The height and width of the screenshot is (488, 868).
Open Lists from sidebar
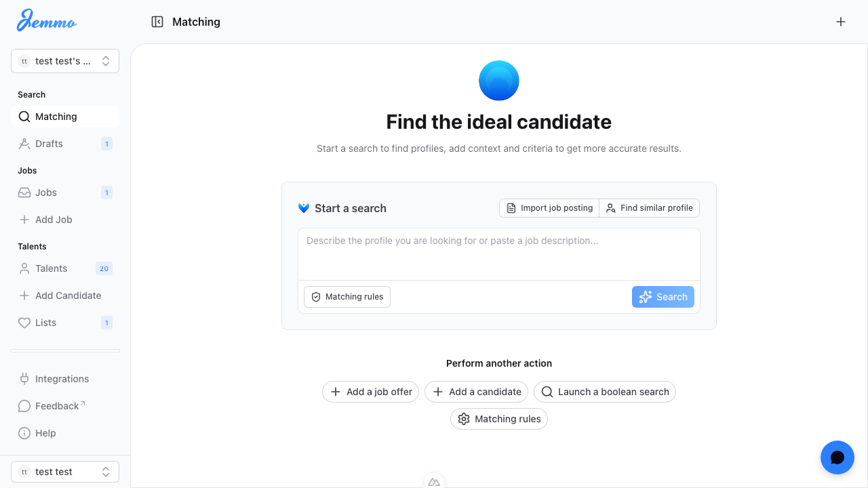point(45,323)
